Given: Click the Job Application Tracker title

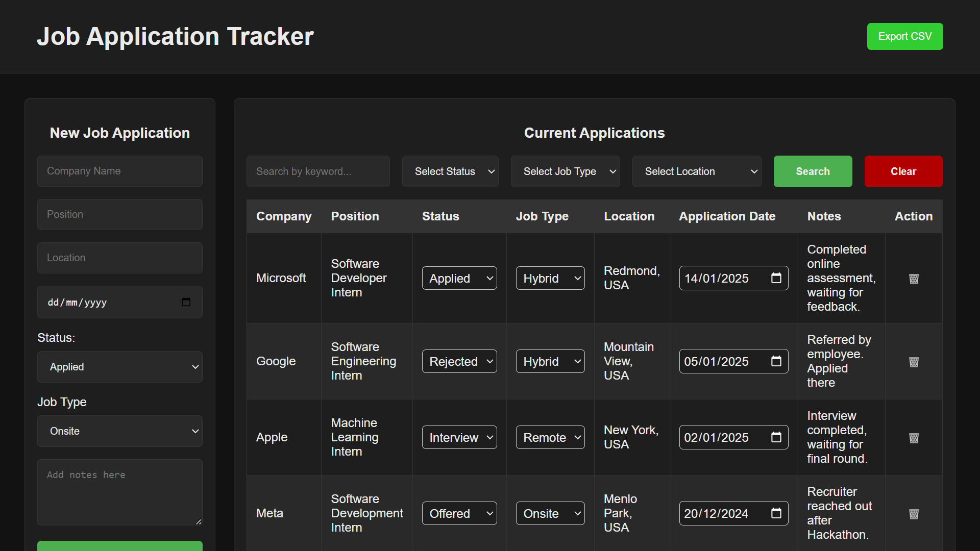Looking at the screenshot, I should [x=175, y=36].
